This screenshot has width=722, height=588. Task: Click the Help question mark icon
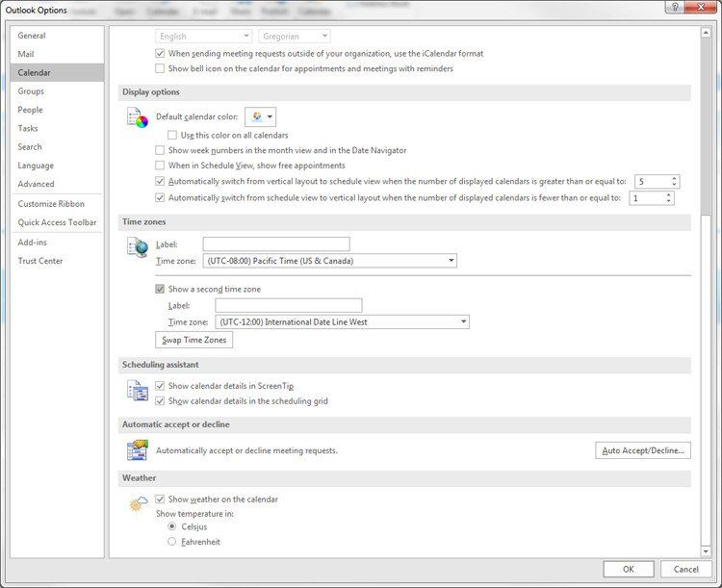point(675,7)
